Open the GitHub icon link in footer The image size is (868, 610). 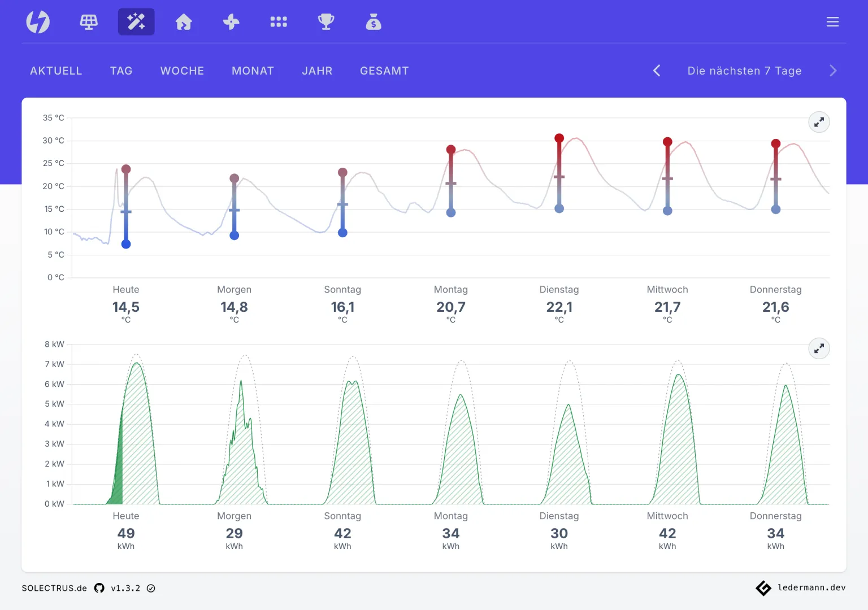[x=99, y=588]
